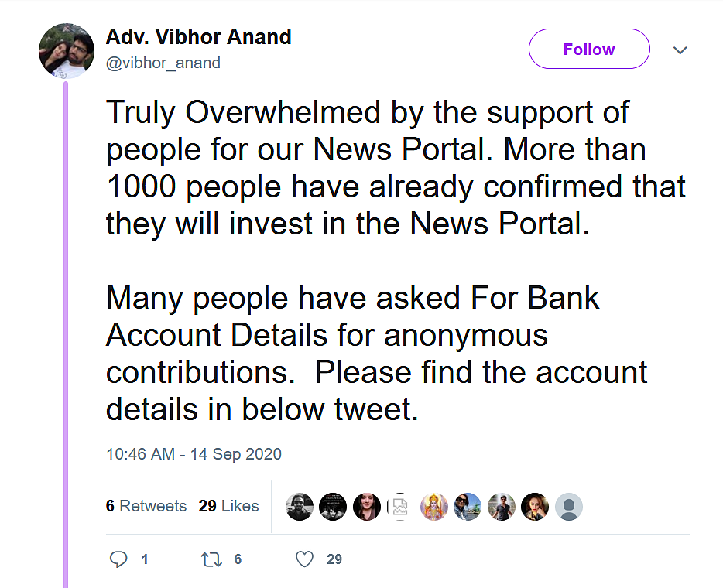723x588 pixels.
Task: Open Adv. Vibhor Anand's profile picture
Action: pyautogui.click(x=67, y=51)
